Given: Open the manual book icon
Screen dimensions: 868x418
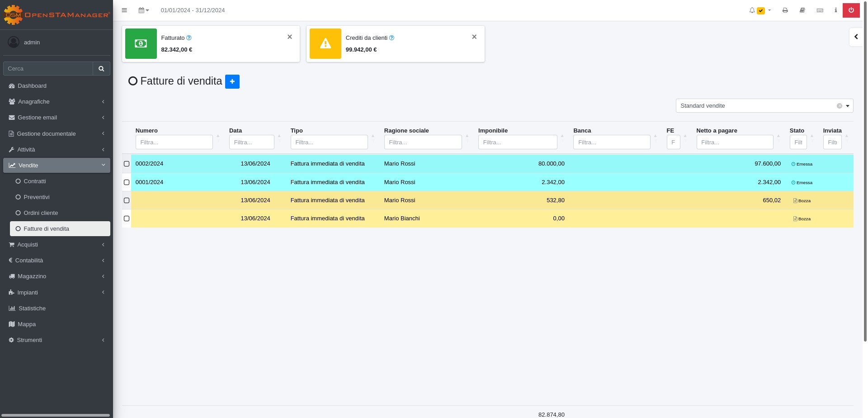Looking at the screenshot, I should coord(802,10).
